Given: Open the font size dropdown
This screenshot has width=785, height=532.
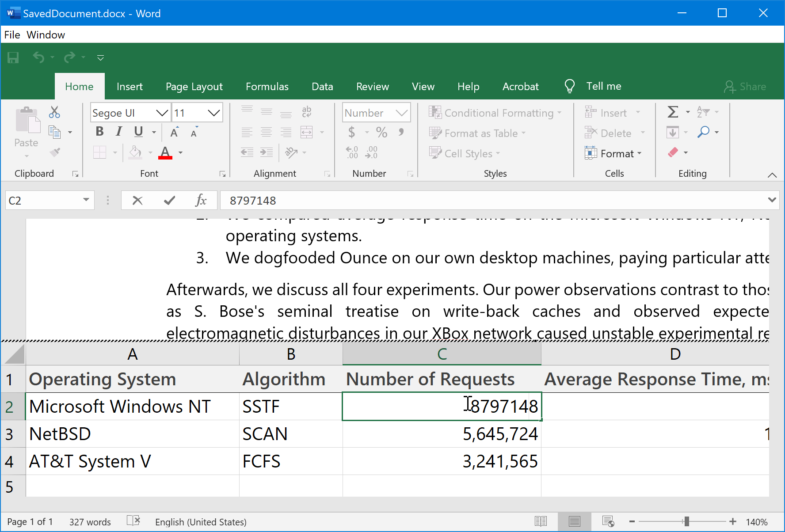Looking at the screenshot, I should point(214,112).
